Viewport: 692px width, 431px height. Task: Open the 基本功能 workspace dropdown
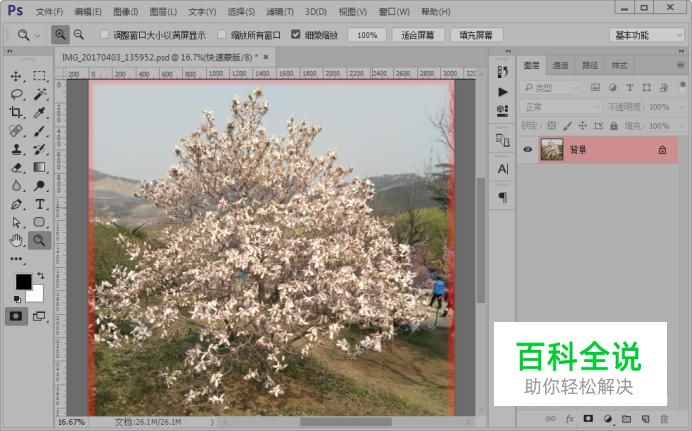point(646,34)
